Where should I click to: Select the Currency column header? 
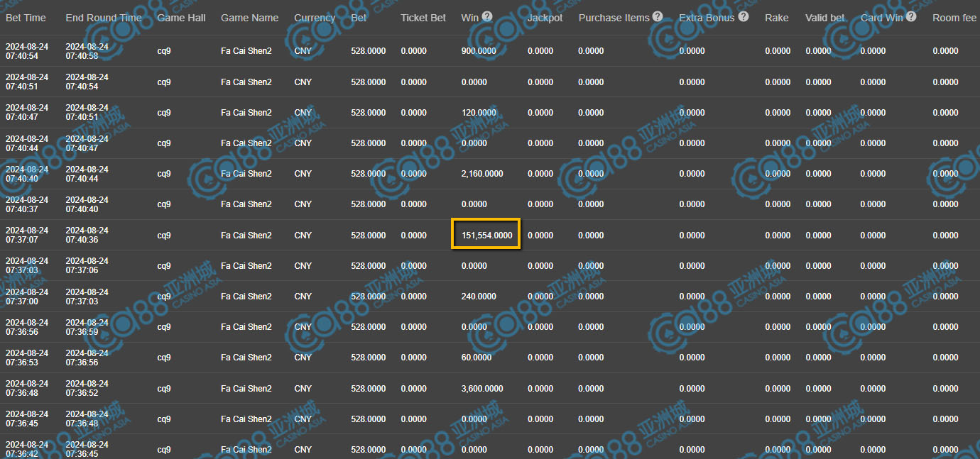coord(315,18)
